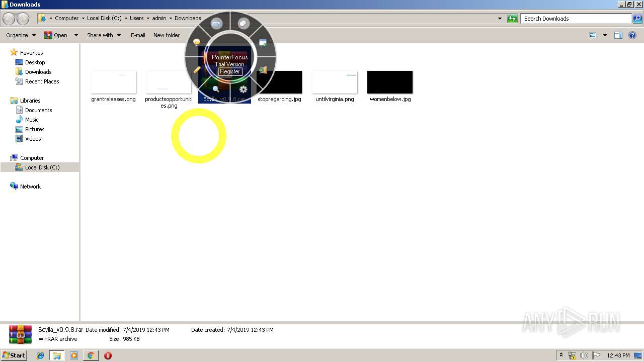Click the Start button
The image size is (644, 362).
14,355
